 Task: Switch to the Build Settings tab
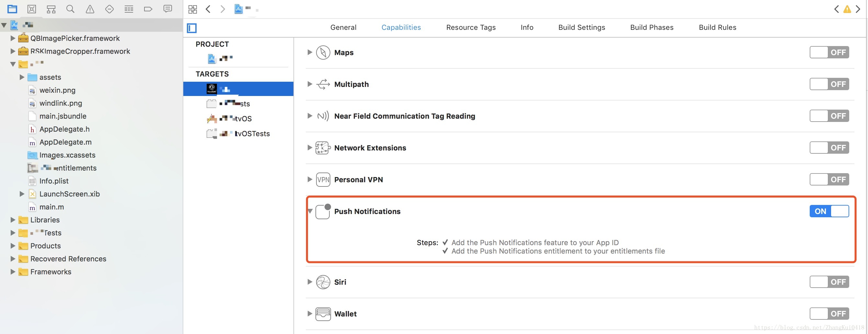pos(582,27)
